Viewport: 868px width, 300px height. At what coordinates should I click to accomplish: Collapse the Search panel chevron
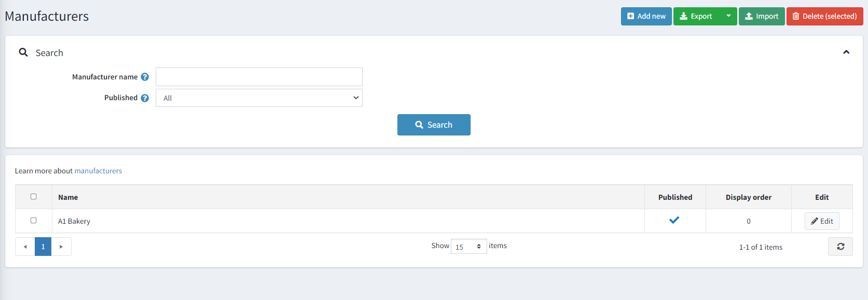tap(846, 52)
